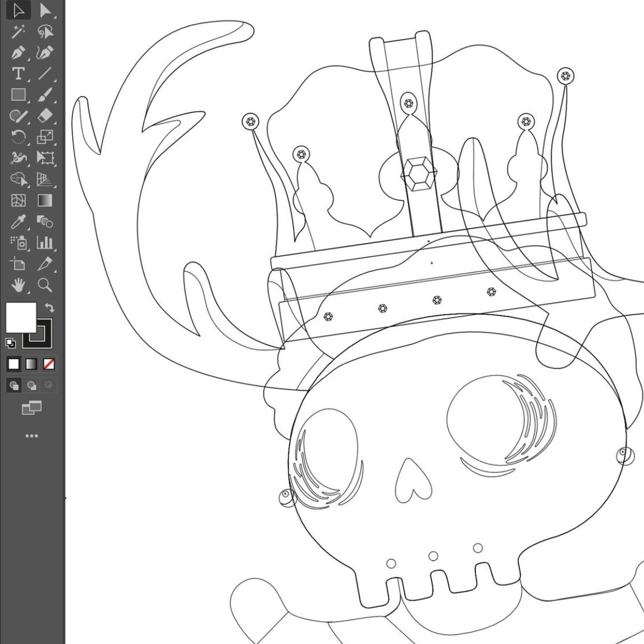
Task: Choose the Column Graph tool
Action: tap(45, 242)
